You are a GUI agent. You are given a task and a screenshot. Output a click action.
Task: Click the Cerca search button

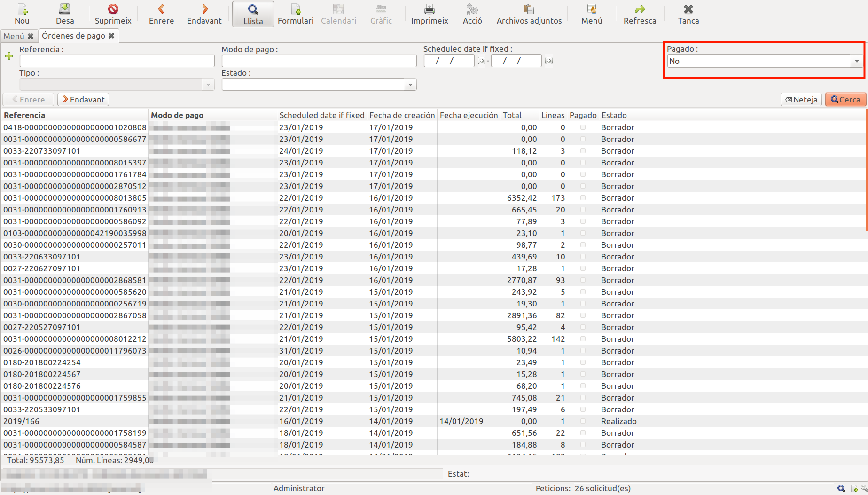[x=845, y=100]
